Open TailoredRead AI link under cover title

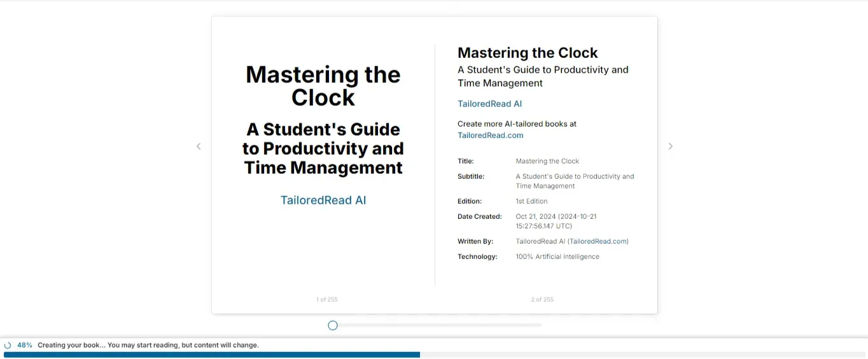[323, 200]
